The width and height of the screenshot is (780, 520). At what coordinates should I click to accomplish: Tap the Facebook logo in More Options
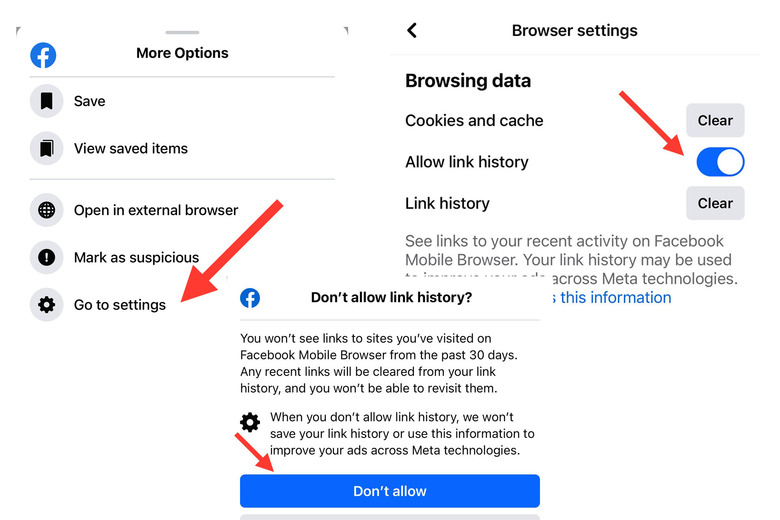(43, 55)
